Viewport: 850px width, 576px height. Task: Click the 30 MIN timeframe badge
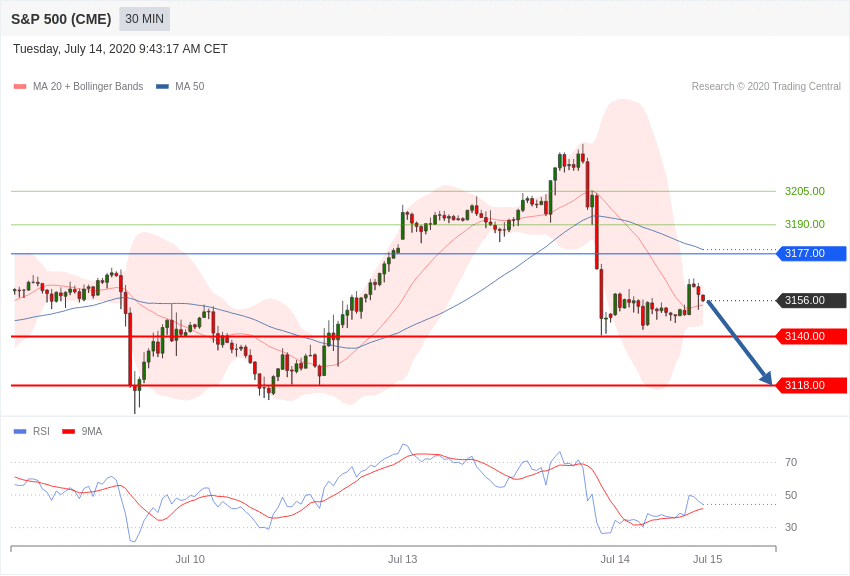[144, 19]
